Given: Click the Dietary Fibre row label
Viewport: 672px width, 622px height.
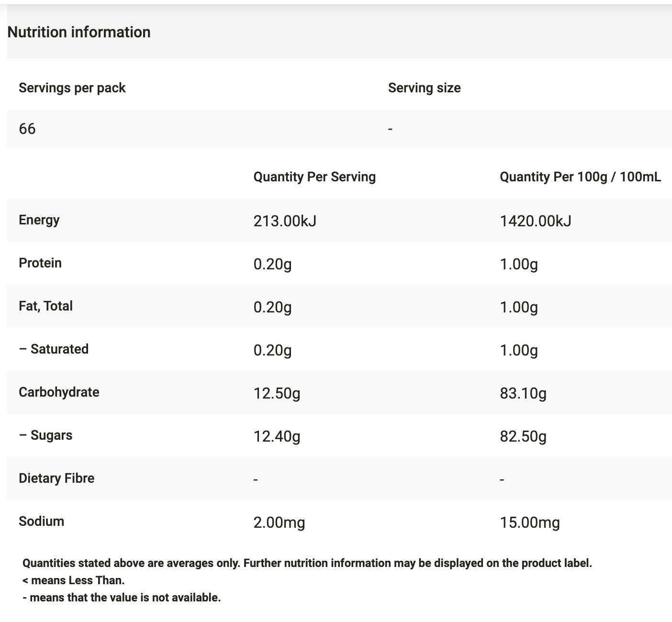Looking at the screenshot, I should (56, 478).
